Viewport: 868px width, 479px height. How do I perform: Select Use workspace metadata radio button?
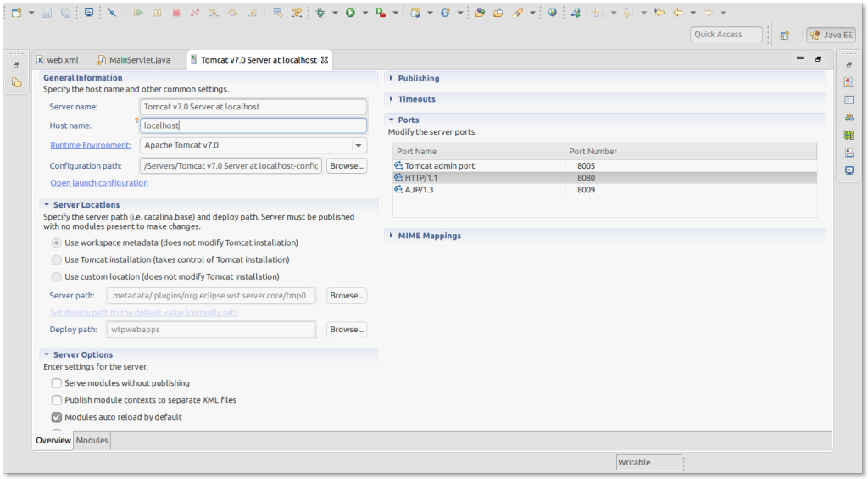(57, 242)
